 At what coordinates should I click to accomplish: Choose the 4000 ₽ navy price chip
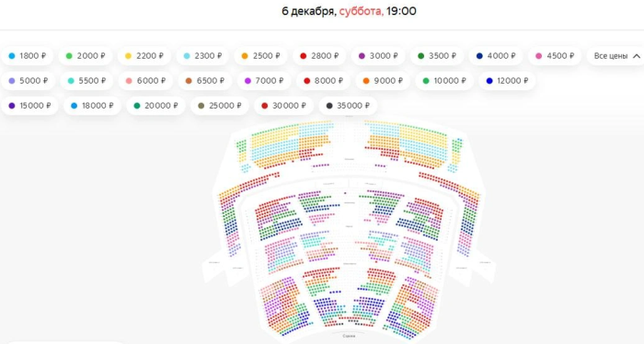[x=495, y=56]
